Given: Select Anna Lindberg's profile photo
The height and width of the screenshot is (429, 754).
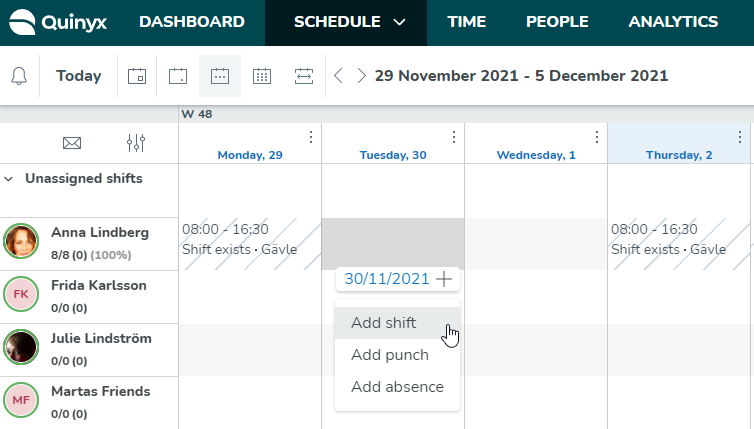Looking at the screenshot, I should (x=21, y=241).
